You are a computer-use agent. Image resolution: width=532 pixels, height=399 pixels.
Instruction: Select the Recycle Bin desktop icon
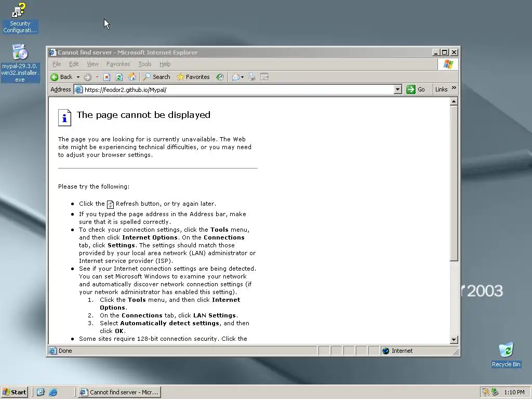click(x=506, y=355)
